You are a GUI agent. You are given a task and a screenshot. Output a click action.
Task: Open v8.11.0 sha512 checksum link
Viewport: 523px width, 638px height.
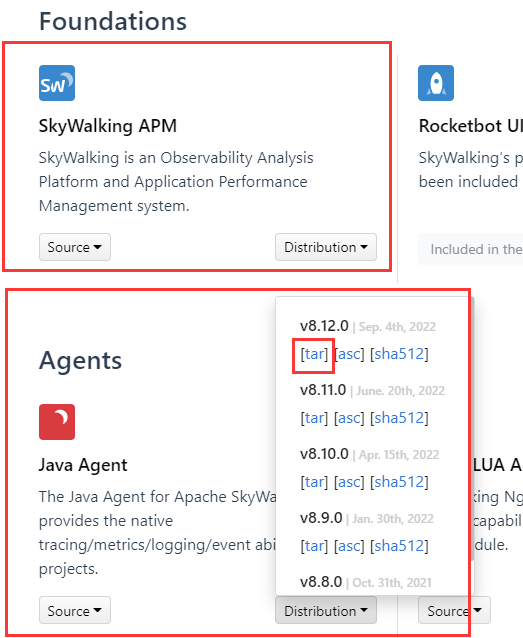pos(399,418)
